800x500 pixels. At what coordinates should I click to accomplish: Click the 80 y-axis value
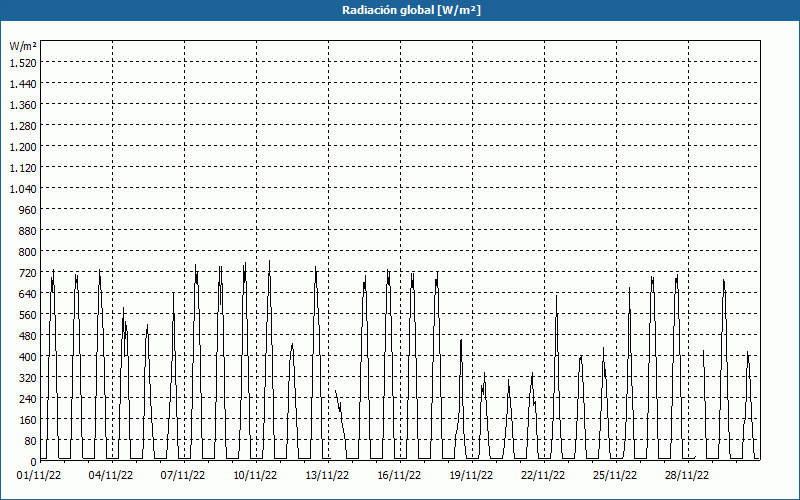[31, 441]
